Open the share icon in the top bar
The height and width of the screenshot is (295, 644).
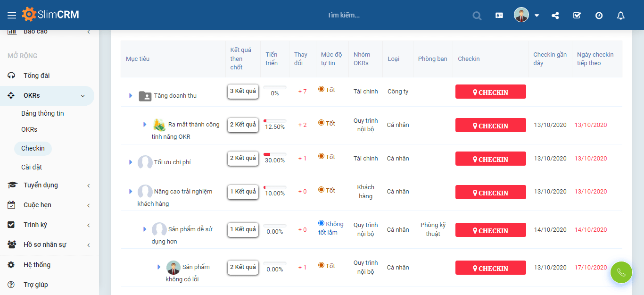pyautogui.click(x=555, y=15)
